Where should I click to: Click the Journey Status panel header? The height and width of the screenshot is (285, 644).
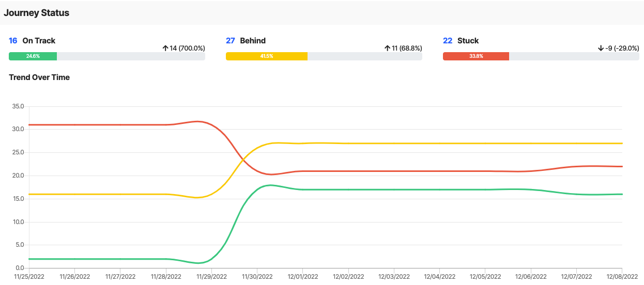tap(37, 13)
